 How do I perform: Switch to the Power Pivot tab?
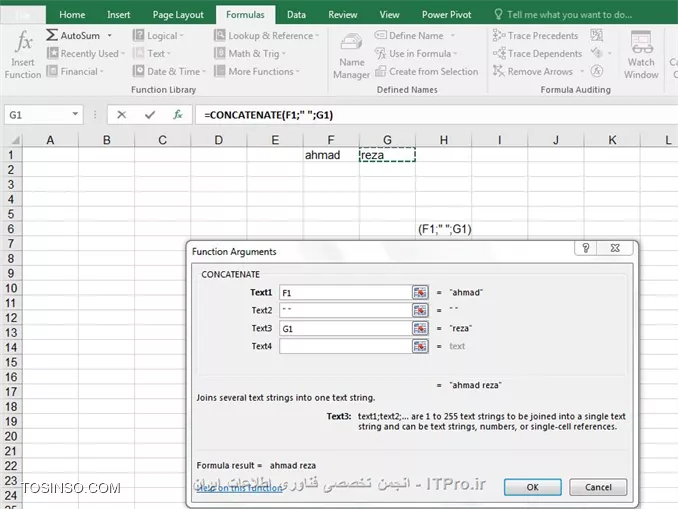(x=446, y=15)
